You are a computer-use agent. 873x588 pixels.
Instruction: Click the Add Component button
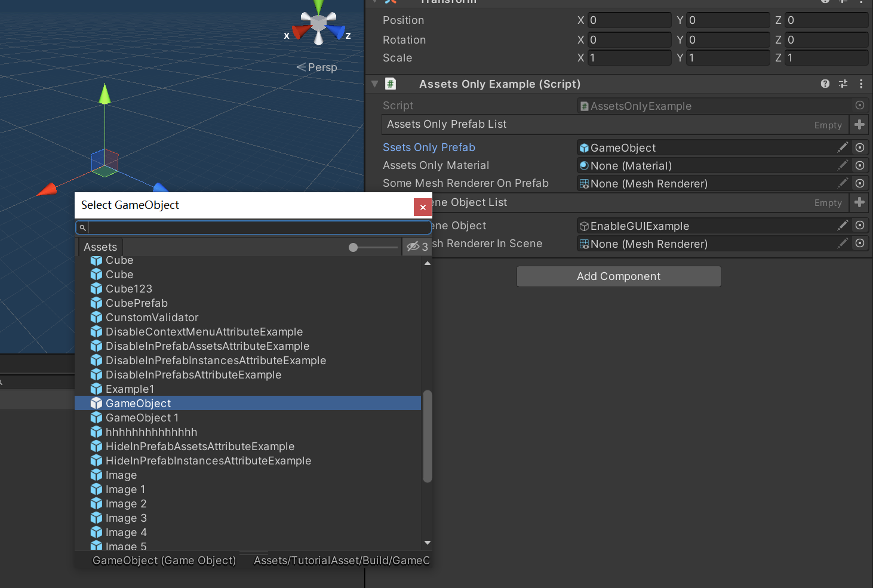click(619, 276)
